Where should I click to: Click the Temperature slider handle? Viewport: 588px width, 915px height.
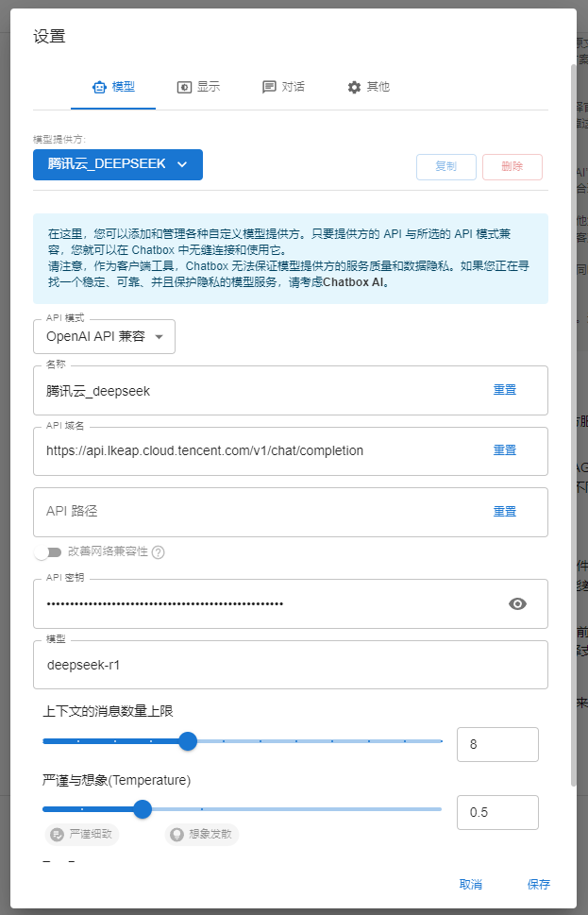point(143,809)
